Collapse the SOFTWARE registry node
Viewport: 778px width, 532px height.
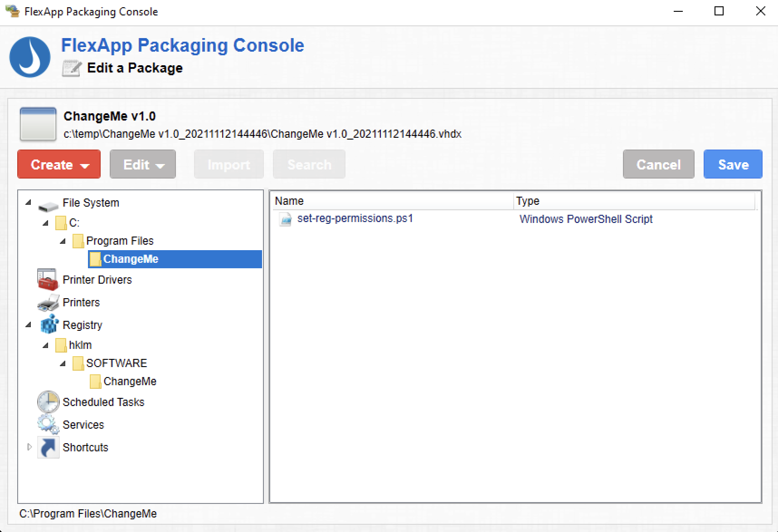point(63,363)
